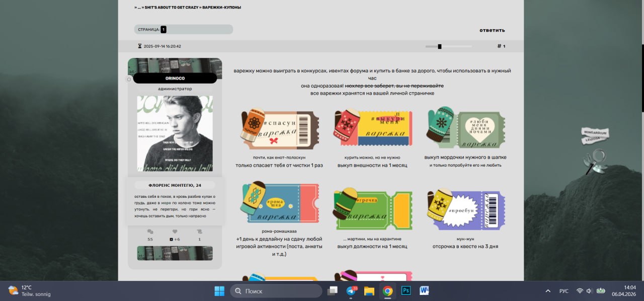Launch Photoshop from the taskbar
644x301 pixels.
406,290
